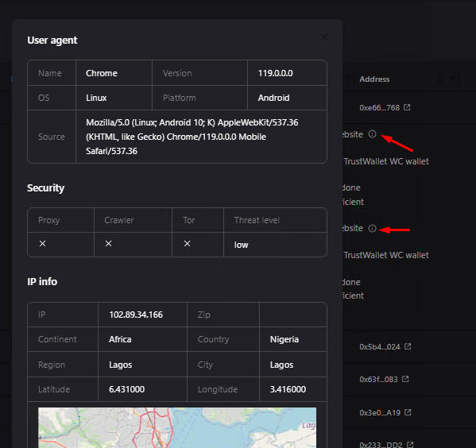Open external link for address 0x63f...0B3
Viewport: 476px width, 448px height.
(x=405, y=379)
